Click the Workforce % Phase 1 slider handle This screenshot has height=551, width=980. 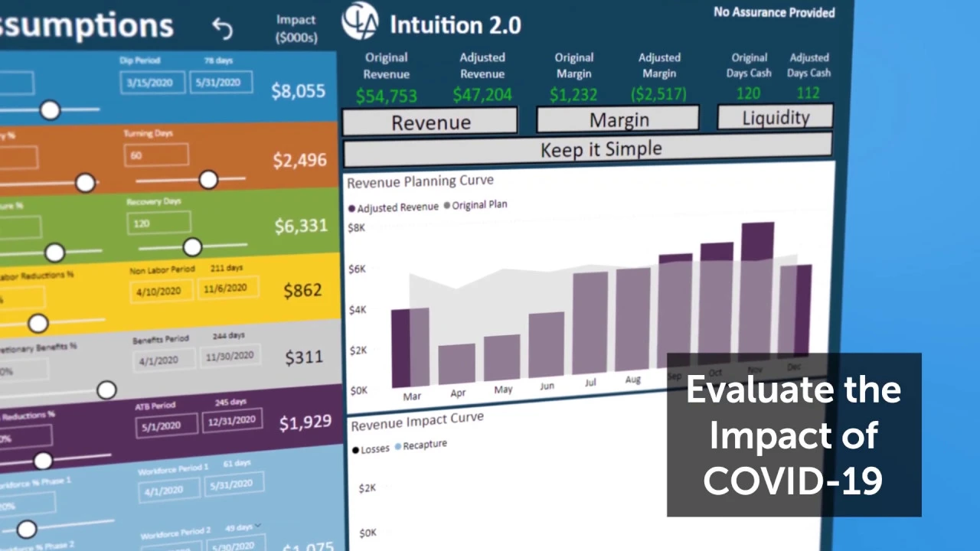[27, 529]
